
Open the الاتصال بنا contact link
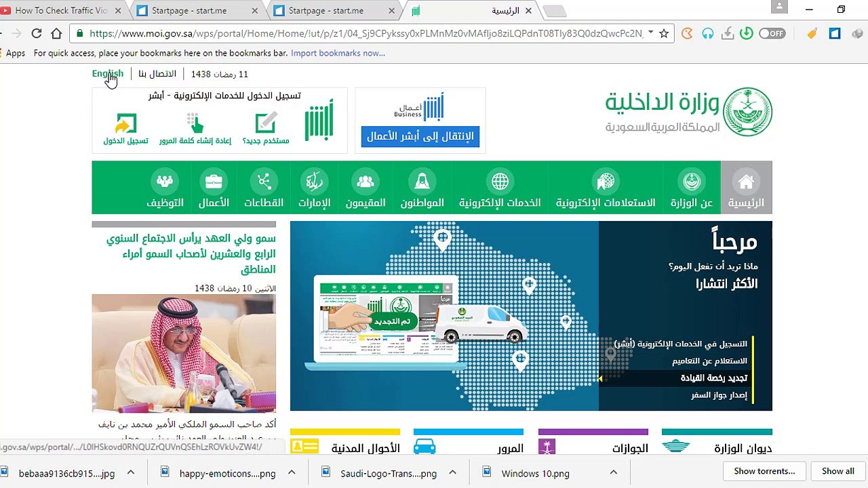point(157,74)
